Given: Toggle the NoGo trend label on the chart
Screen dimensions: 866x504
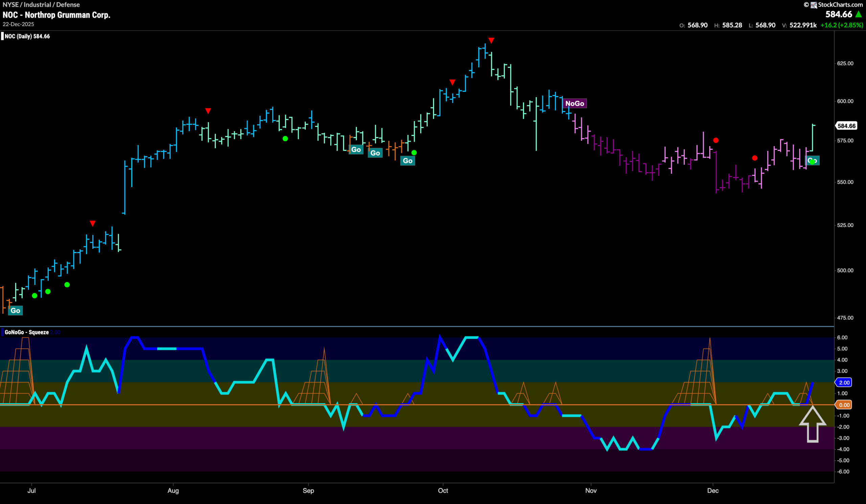Looking at the screenshot, I should pyautogui.click(x=575, y=103).
